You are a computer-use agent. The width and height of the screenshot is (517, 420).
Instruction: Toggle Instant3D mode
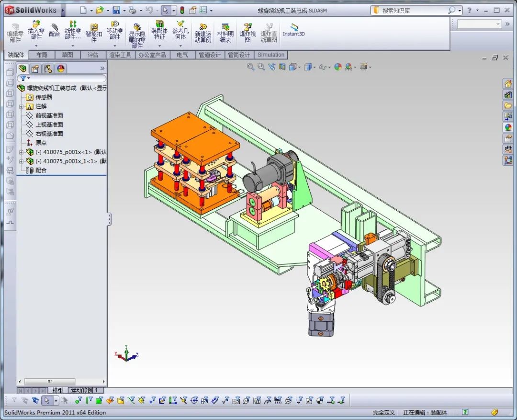[x=293, y=30]
